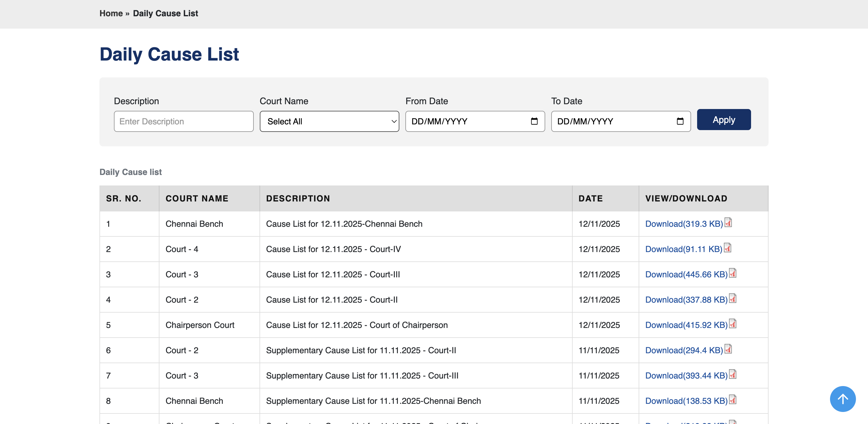868x424 pixels.
Task: Open the From Date calendar picker icon
Action: (534, 121)
